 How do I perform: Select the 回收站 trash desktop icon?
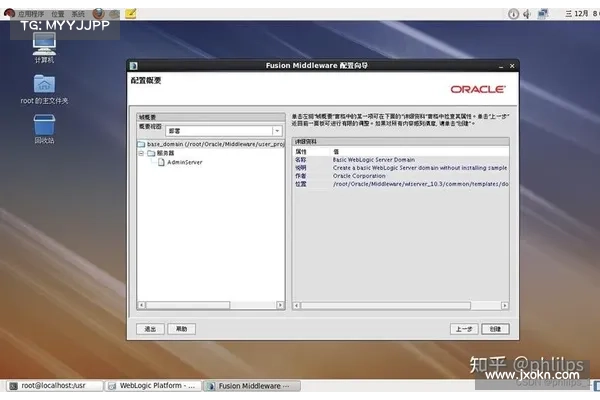[x=44, y=129]
